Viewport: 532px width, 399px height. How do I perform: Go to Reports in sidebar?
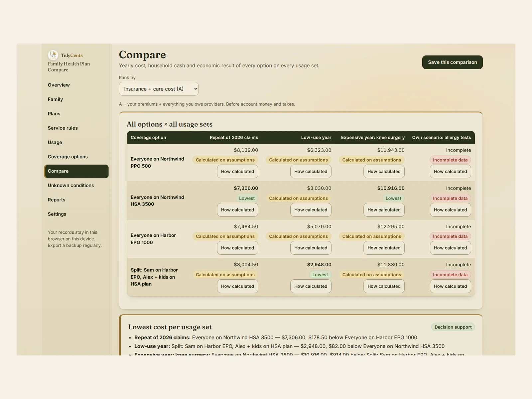pos(76,200)
